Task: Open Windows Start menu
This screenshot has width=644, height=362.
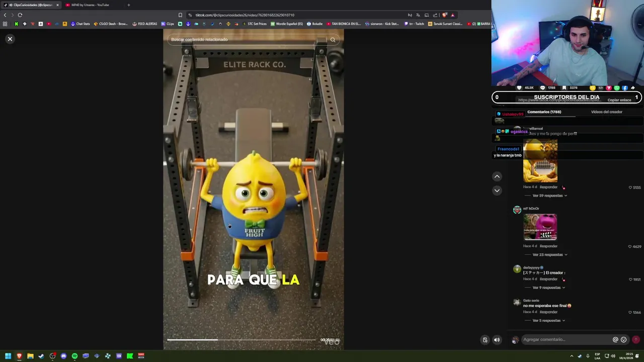Action: 8,356
